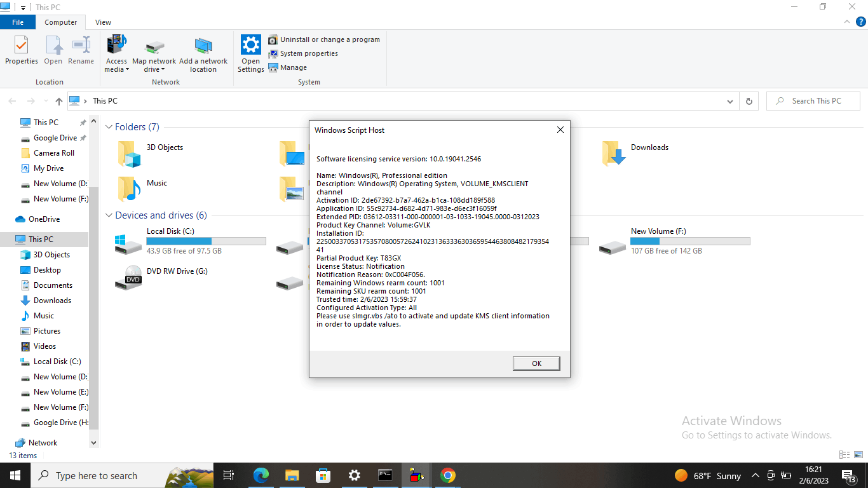The image size is (868, 488).
Task: Open the File menu tab
Action: (x=18, y=22)
